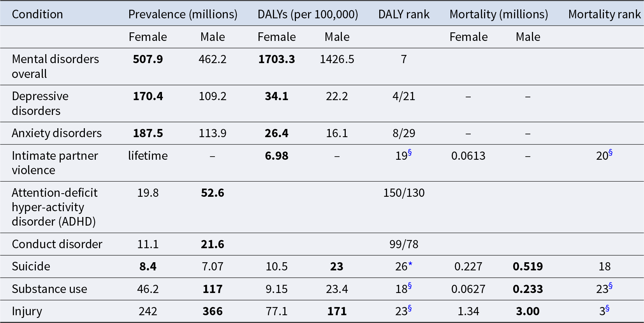Viewport: 644px width, 323px height.
Task: Select the DALY rank column header
Action: (404, 14)
